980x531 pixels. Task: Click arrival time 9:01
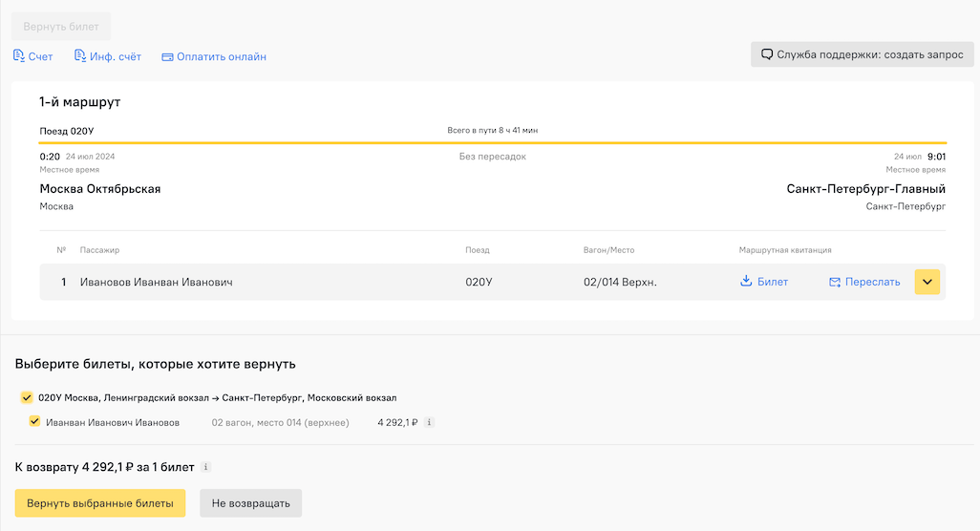click(936, 157)
